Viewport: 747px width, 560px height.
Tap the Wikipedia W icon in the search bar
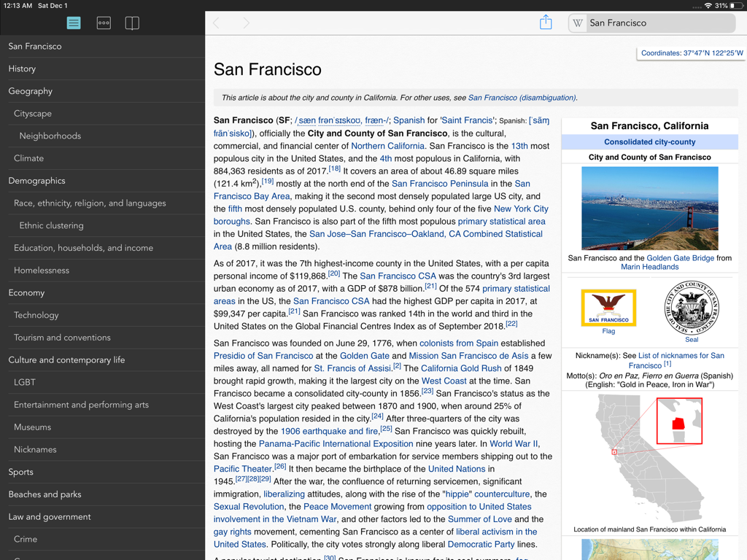coord(578,23)
